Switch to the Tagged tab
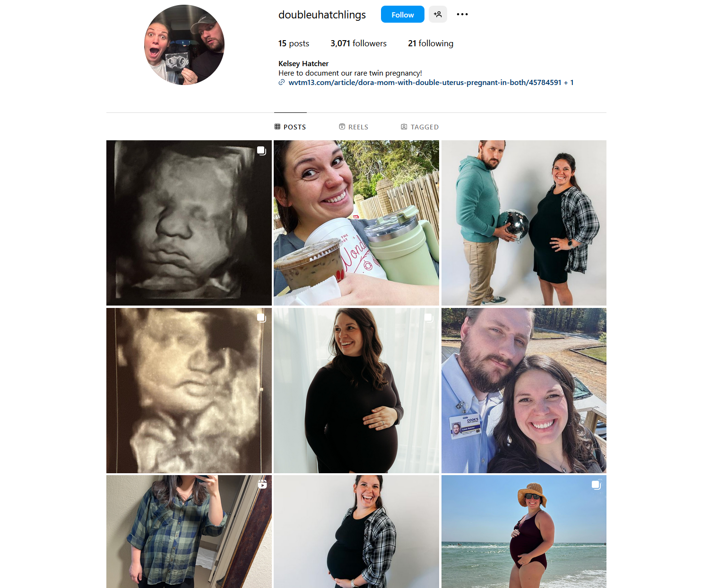Screen dimensions: 701x588 tap(420, 127)
